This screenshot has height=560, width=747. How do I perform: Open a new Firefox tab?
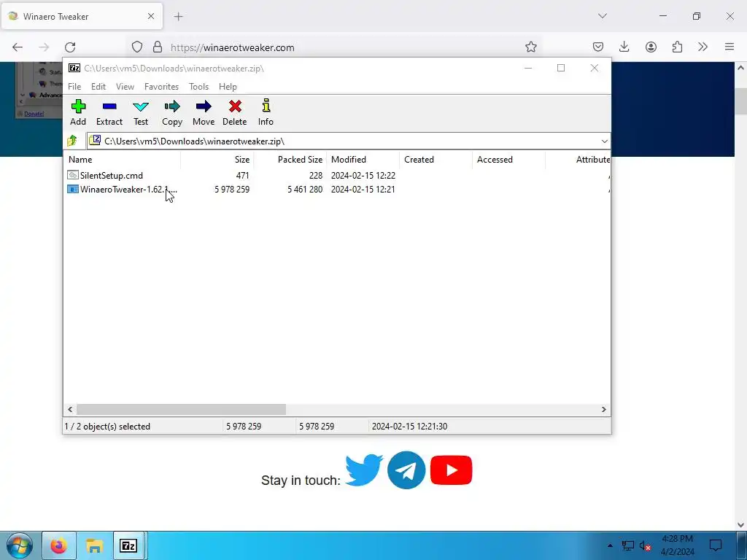178,16
